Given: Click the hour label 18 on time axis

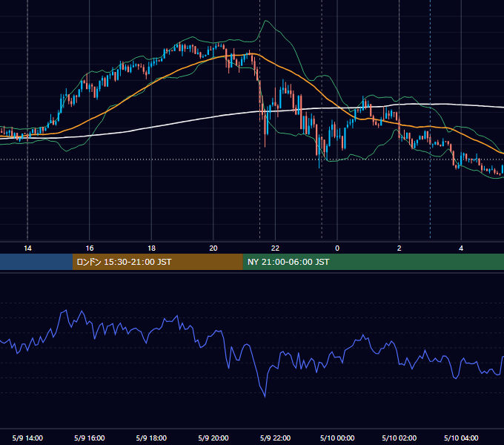Looking at the screenshot, I should [x=151, y=248].
